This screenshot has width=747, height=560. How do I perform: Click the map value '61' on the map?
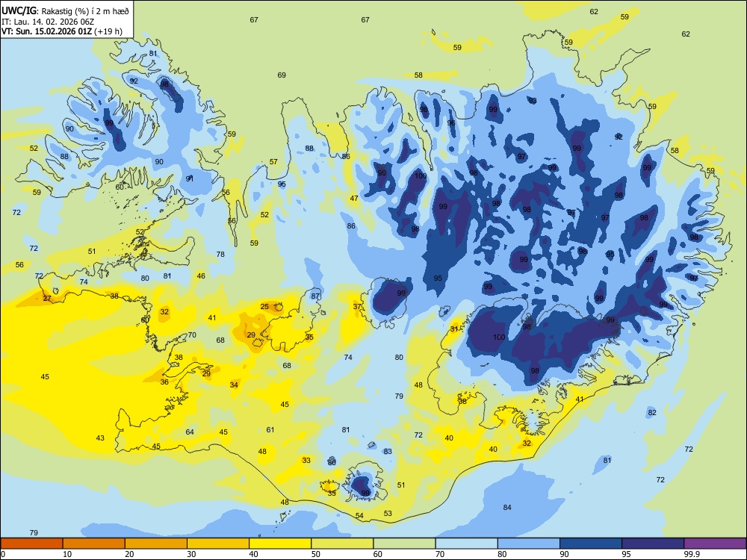point(270,429)
